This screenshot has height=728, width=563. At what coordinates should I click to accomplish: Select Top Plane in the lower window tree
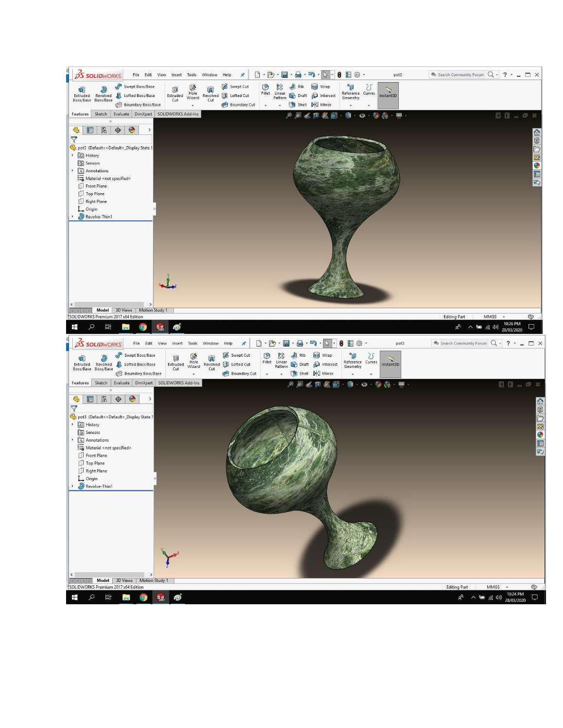(91, 463)
